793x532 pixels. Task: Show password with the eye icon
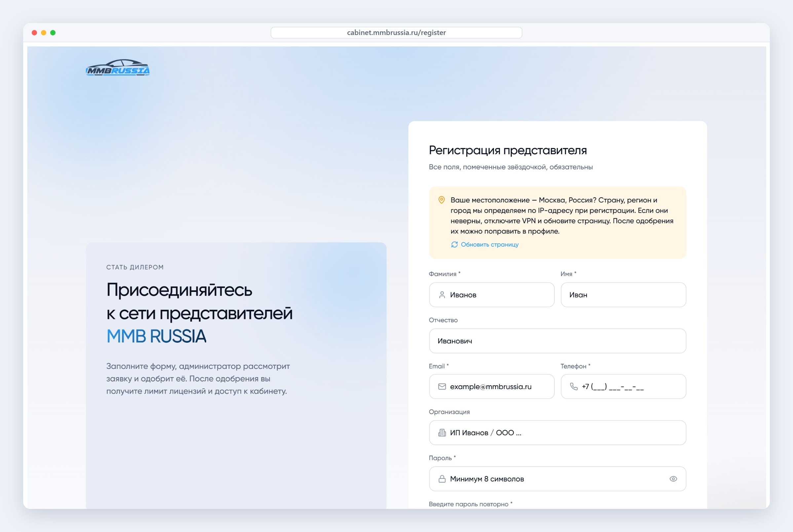tap(673, 479)
